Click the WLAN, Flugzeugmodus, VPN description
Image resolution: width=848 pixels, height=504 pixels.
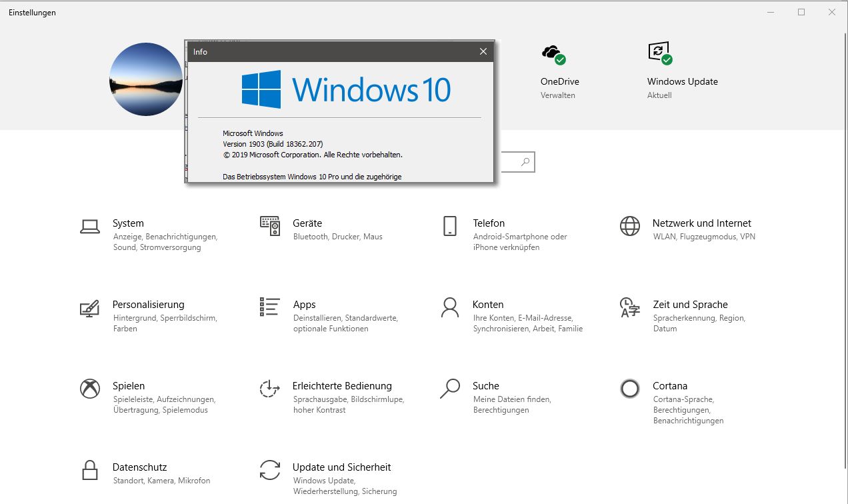click(x=704, y=237)
